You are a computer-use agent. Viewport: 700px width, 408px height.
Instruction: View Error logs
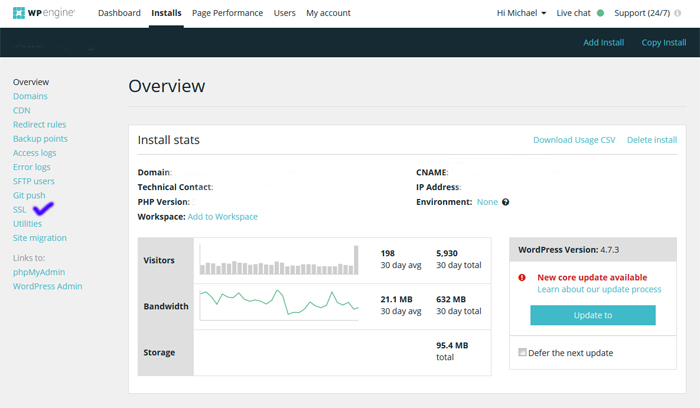[31, 167]
